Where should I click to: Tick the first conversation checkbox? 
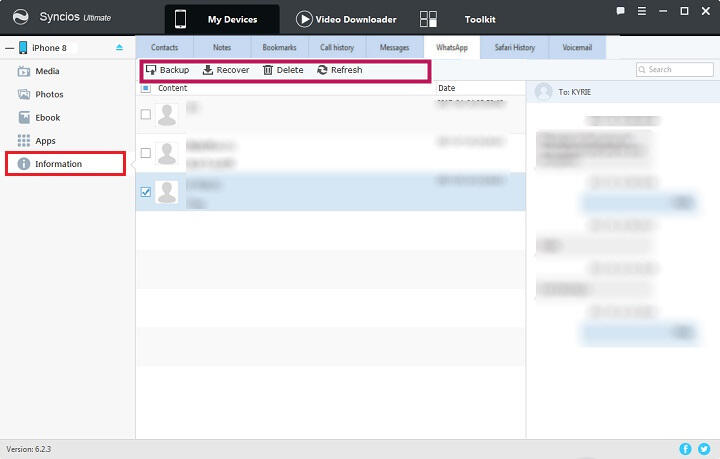[x=146, y=114]
